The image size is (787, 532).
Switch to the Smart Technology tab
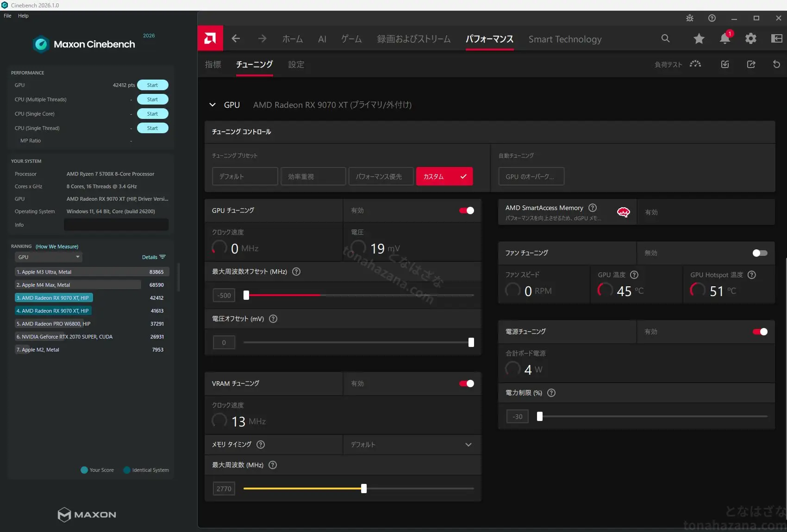565,39
